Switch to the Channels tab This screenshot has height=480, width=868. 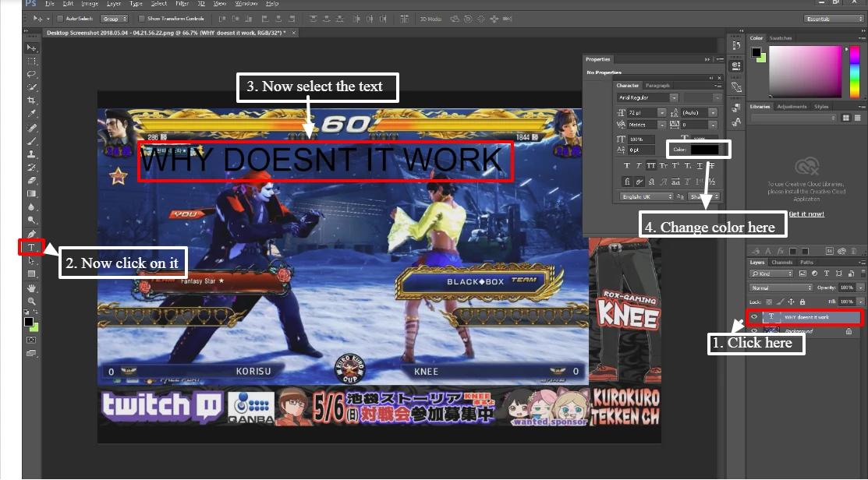782,262
